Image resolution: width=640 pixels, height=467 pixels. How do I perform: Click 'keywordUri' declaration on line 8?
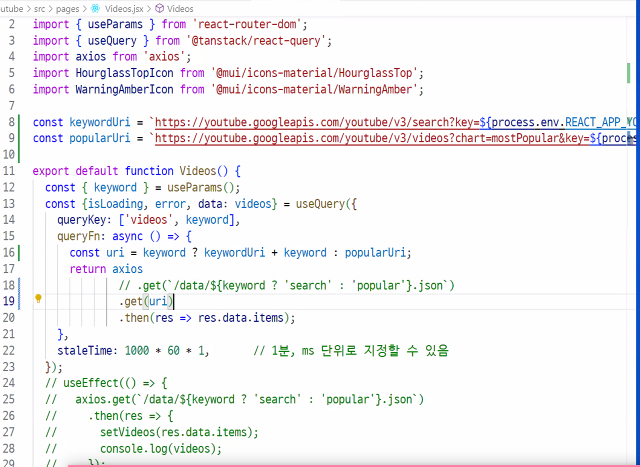[100, 122]
